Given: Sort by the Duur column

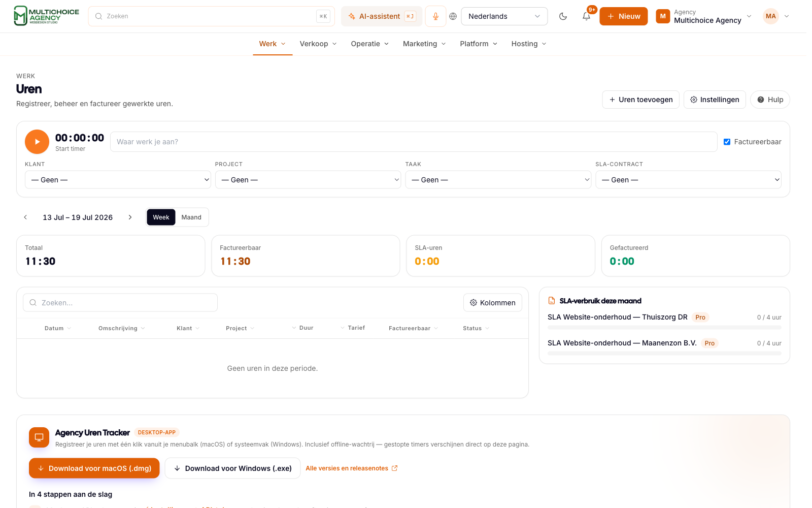Looking at the screenshot, I should pyautogui.click(x=302, y=328).
